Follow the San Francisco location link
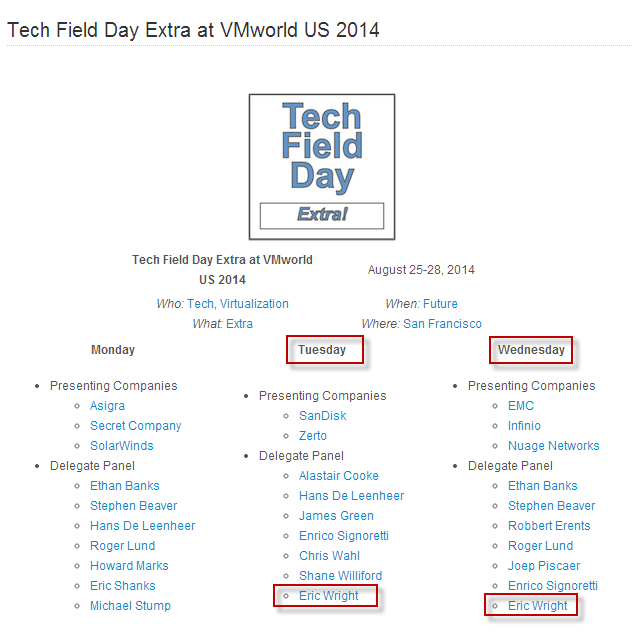632x634 pixels. click(x=442, y=324)
